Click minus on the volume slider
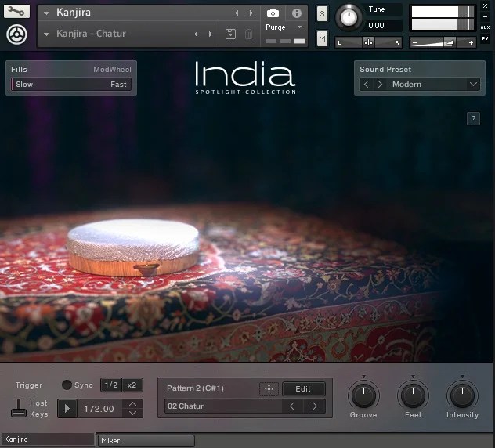 point(415,42)
